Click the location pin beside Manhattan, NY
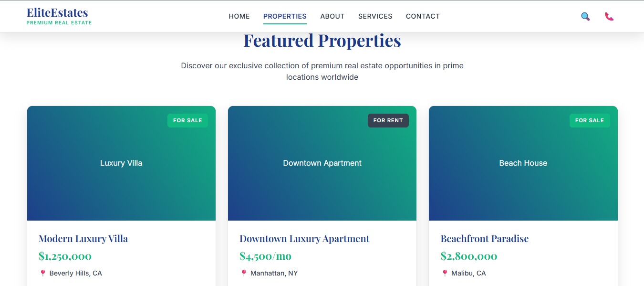The width and height of the screenshot is (644, 286). [244, 273]
